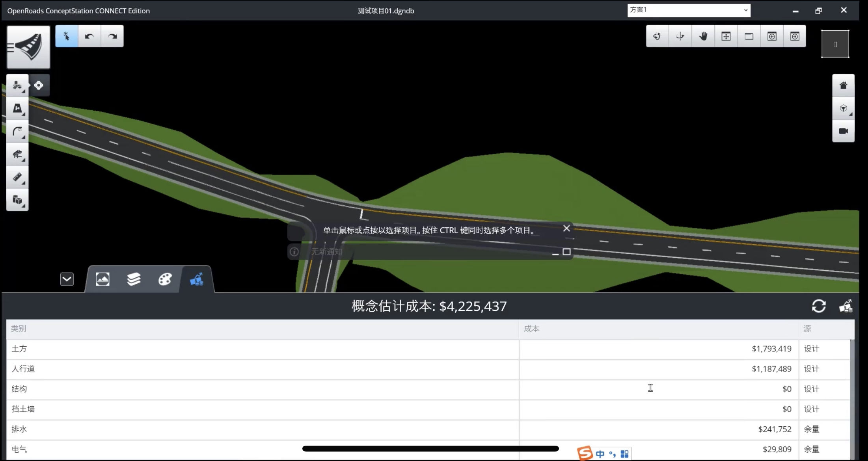This screenshot has width=868, height=461.
Task: Select the furniture/street light tool
Action: 17,131
